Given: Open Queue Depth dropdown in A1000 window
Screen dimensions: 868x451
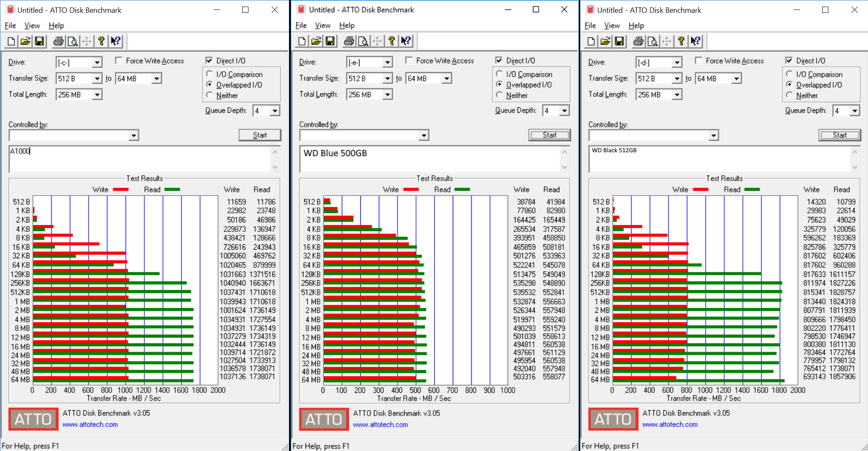Looking at the screenshot, I should [275, 111].
